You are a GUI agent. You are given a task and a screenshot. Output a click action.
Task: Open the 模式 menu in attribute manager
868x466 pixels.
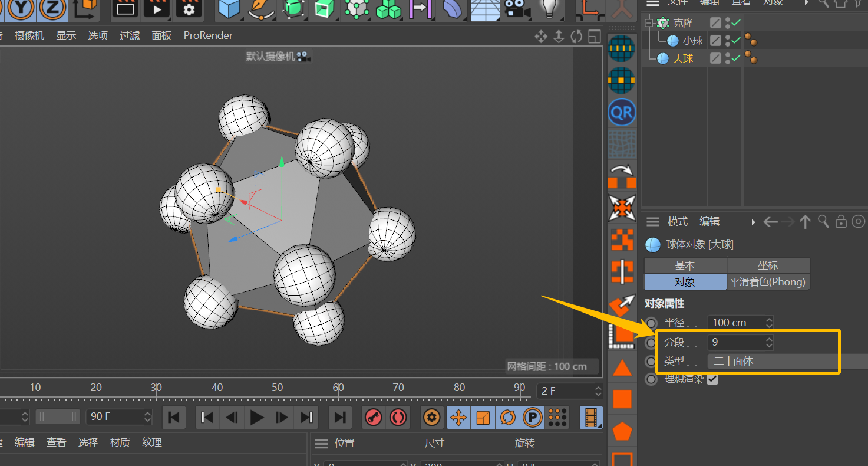coord(678,221)
